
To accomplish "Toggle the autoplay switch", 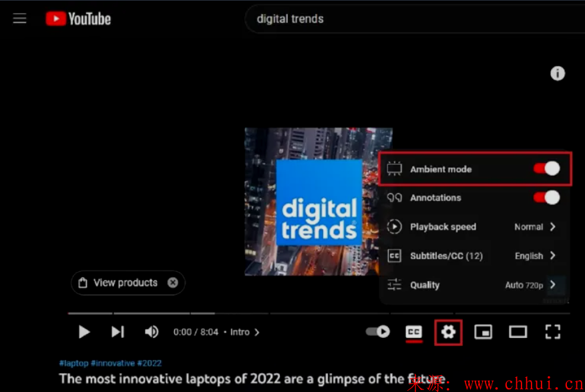I will [x=377, y=331].
